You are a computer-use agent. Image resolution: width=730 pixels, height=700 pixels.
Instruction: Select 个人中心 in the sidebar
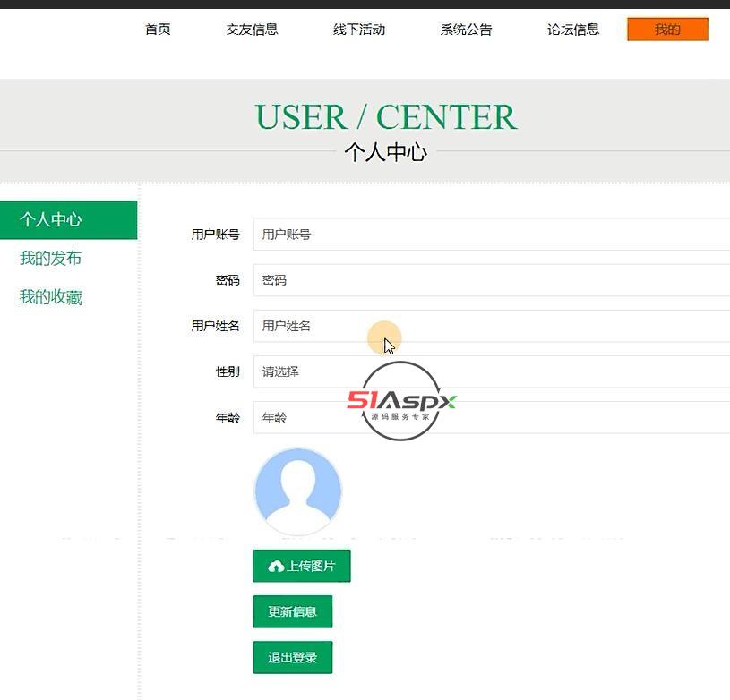68,220
